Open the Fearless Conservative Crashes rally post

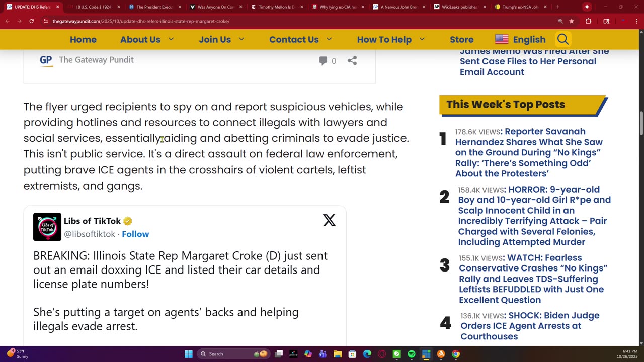(x=533, y=279)
